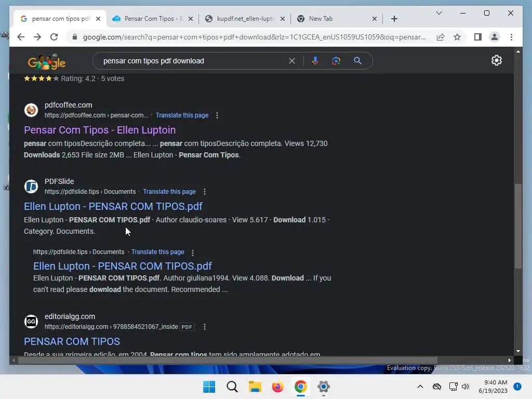Reload the page with the refresh icon
The width and height of the screenshot is (532, 399).
(54, 37)
